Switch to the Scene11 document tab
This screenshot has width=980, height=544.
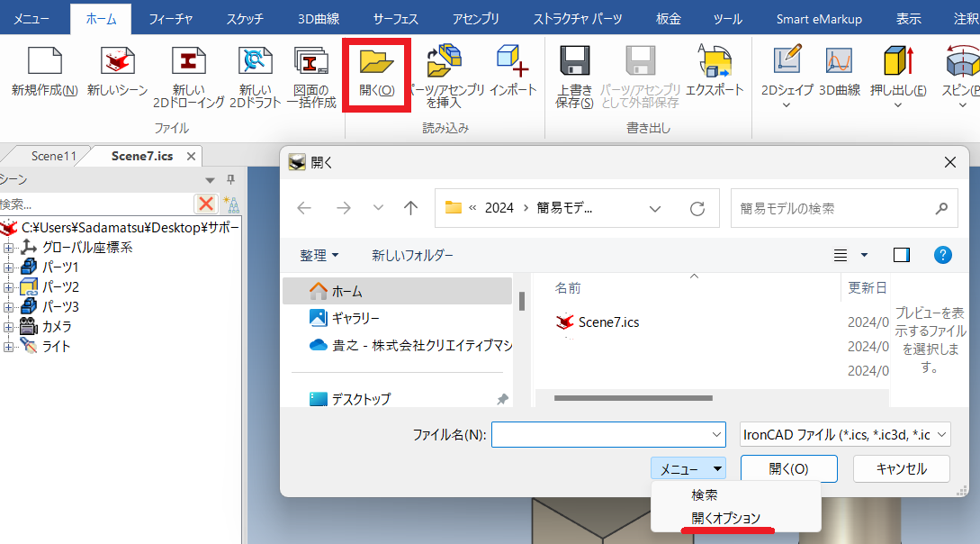click(54, 156)
